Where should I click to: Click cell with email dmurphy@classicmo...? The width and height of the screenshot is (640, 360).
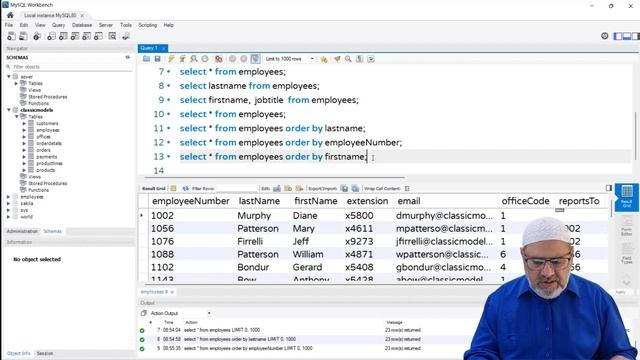444,215
